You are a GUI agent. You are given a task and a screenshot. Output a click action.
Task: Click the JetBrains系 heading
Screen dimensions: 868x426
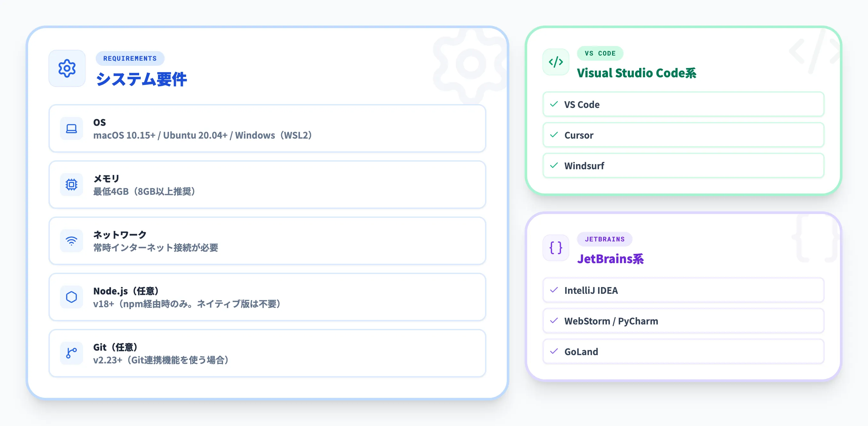[610, 259]
